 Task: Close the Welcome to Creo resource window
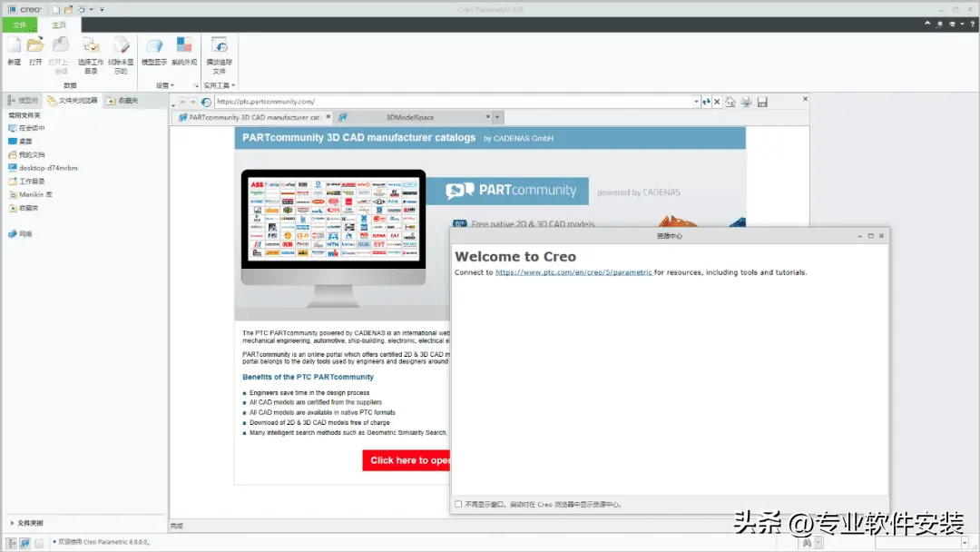[881, 236]
